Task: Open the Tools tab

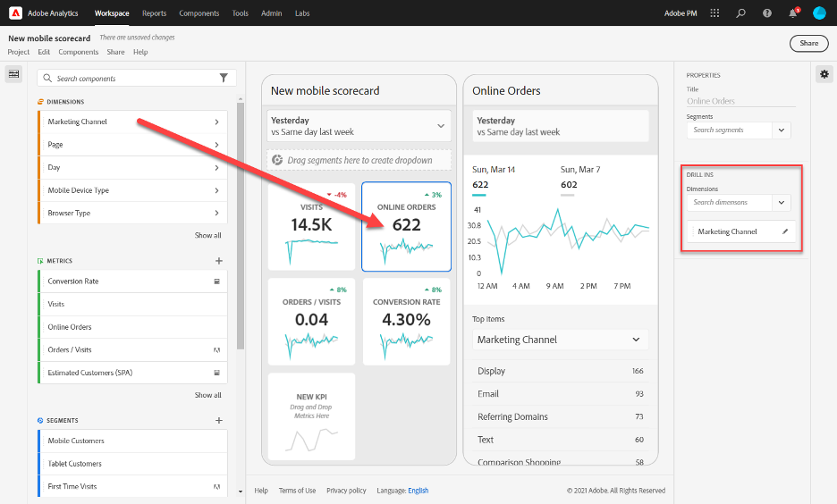Action: [x=241, y=13]
